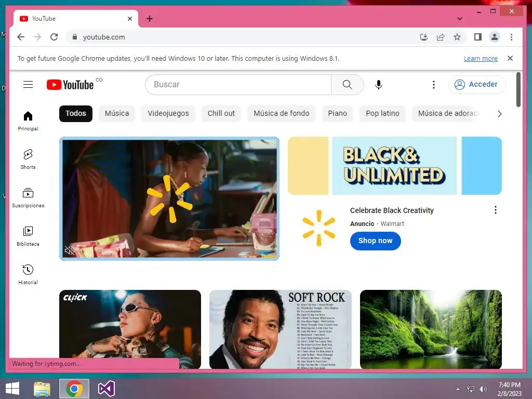The height and width of the screenshot is (399, 532).
Task: Share this page icon
Action: point(441,37)
